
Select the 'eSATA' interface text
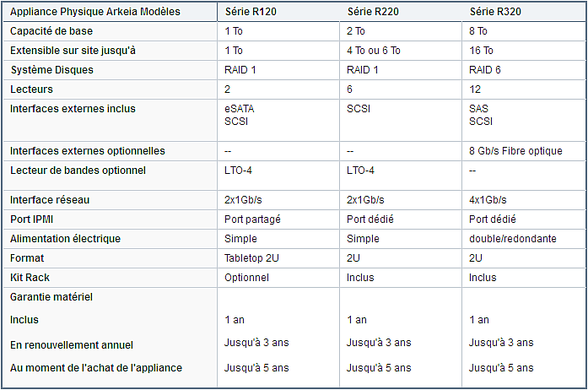240,109
